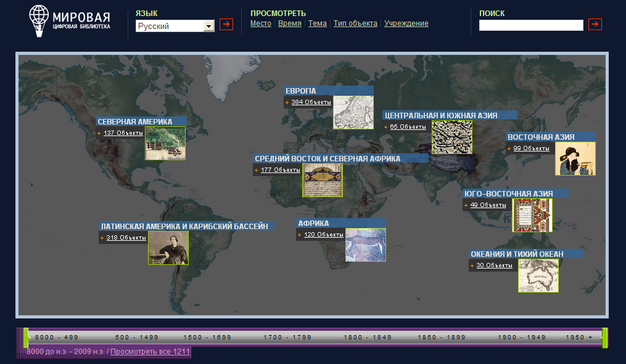Open the Тема browse option
Screen dimensions: 626x364
click(317, 23)
